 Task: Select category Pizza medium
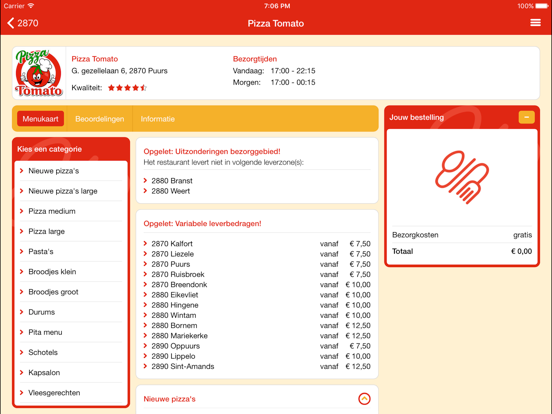pos(71,211)
